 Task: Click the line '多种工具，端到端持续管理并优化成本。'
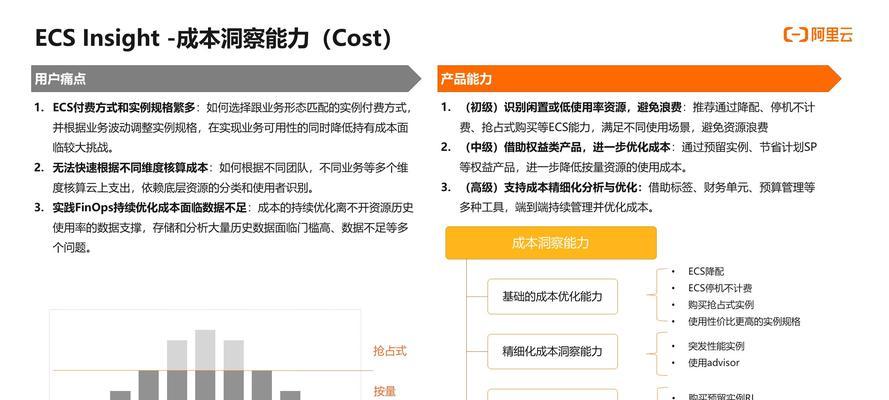point(557,208)
